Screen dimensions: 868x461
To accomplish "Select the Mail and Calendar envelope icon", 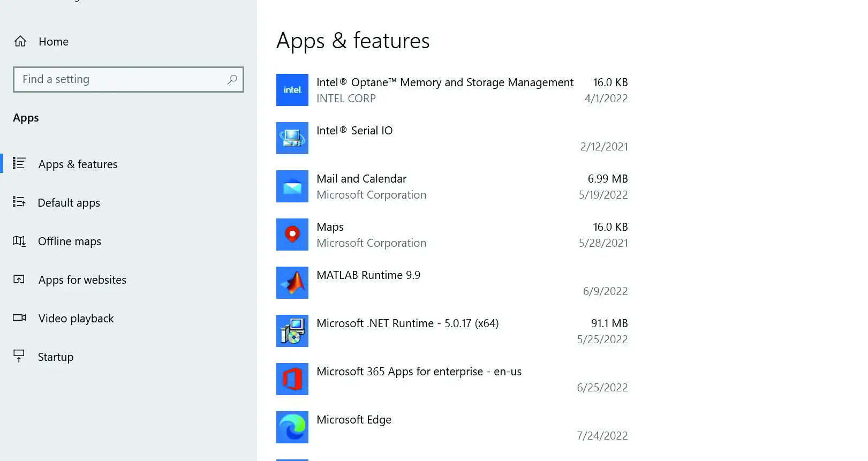I will pos(292,186).
